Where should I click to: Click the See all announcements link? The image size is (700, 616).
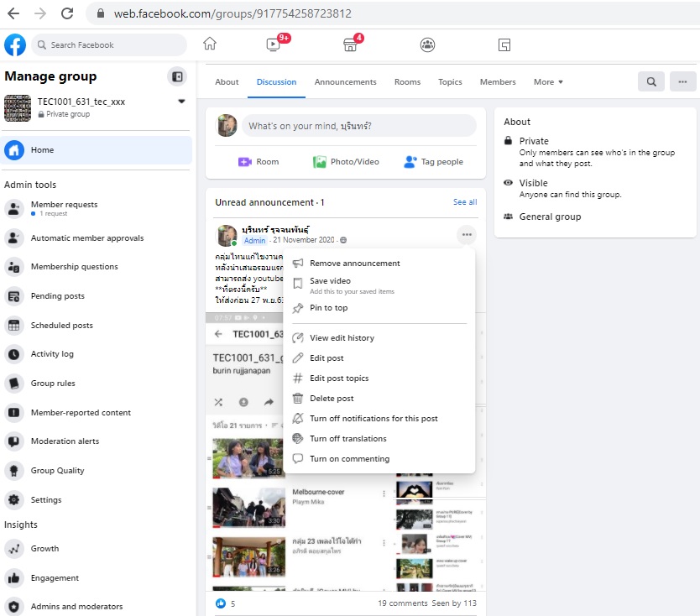pyautogui.click(x=464, y=202)
